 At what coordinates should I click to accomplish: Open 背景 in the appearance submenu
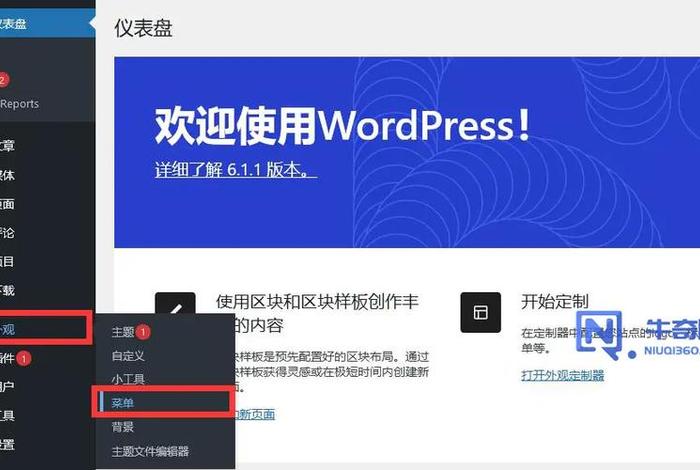click(123, 427)
